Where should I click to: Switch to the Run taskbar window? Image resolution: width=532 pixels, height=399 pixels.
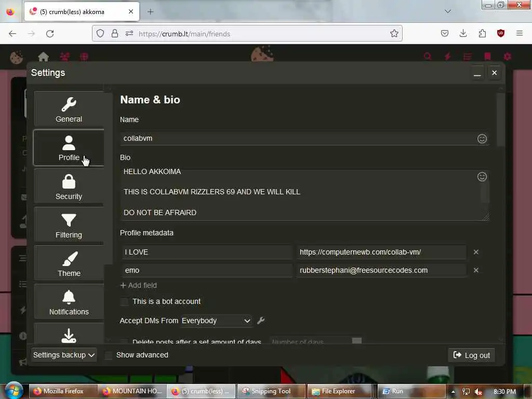(410, 391)
